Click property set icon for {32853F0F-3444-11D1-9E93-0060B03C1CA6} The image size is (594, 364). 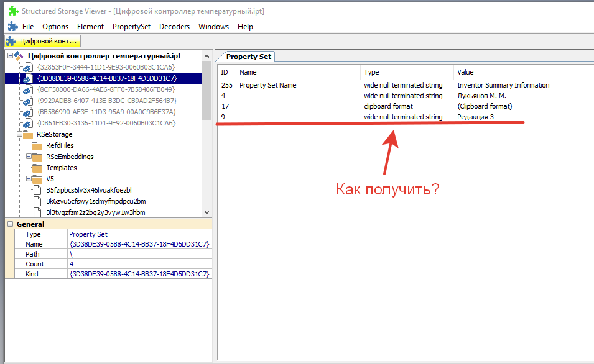pyautogui.click(x=27, y=67)
